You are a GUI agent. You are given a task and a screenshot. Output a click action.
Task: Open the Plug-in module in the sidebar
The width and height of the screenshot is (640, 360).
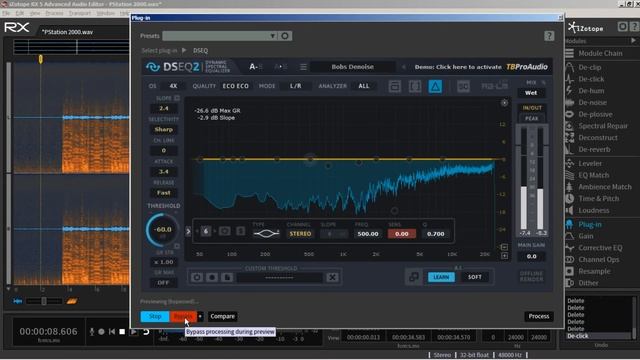pos(589,224)
